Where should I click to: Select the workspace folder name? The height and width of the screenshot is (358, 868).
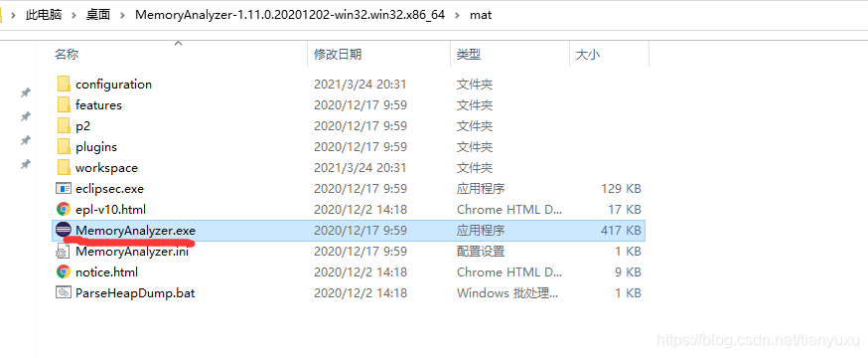point(107,167)
